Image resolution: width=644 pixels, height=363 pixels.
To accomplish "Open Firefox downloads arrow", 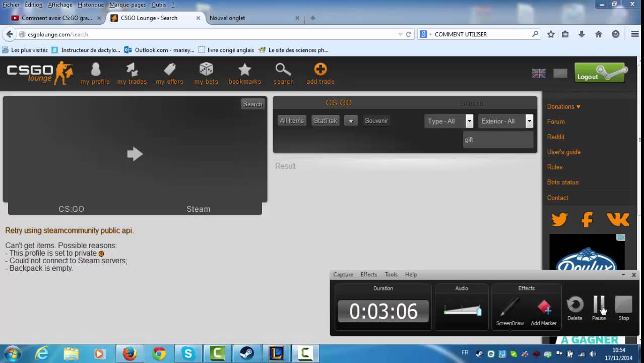I will 582,34.
